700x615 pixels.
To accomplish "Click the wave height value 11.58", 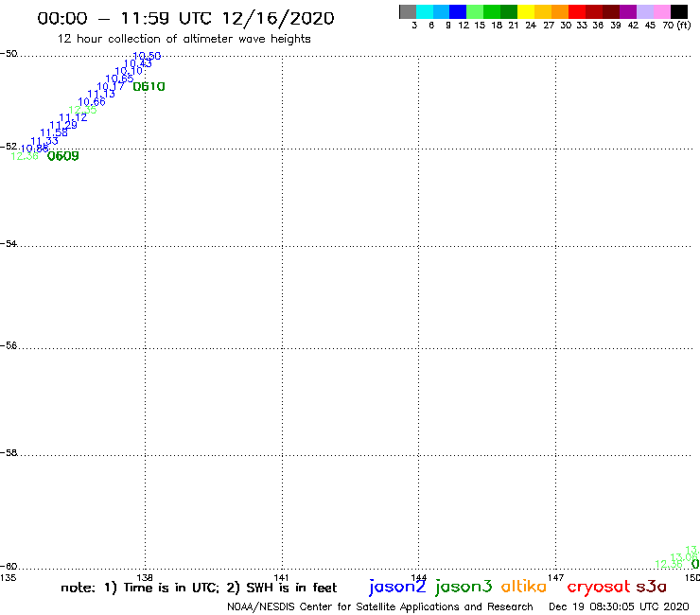I will coord(54,132).
